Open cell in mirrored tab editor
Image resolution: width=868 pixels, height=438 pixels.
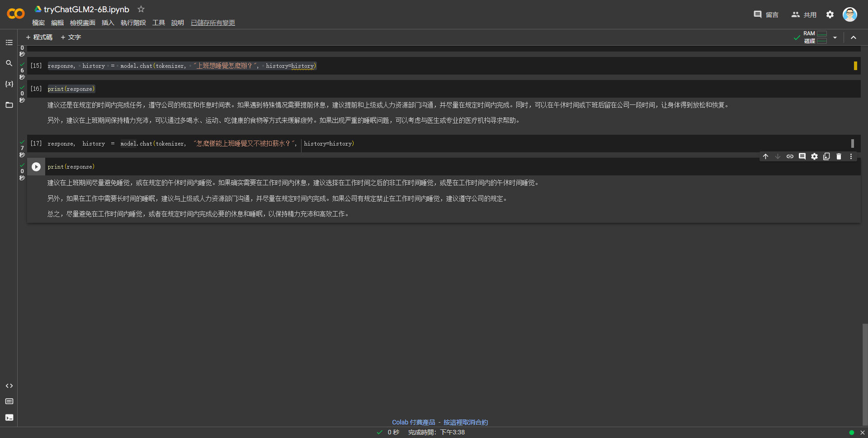[826, 156]
